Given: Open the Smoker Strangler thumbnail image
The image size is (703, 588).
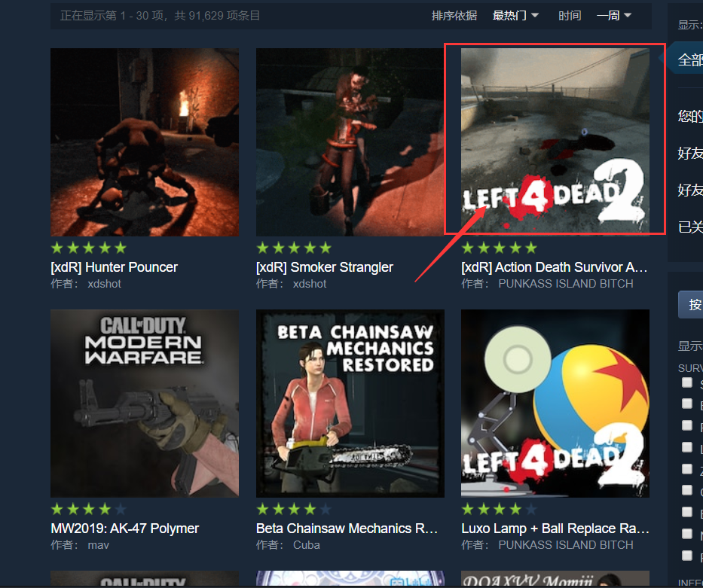Looking at the screenshot, I should [x=350, y=142].
